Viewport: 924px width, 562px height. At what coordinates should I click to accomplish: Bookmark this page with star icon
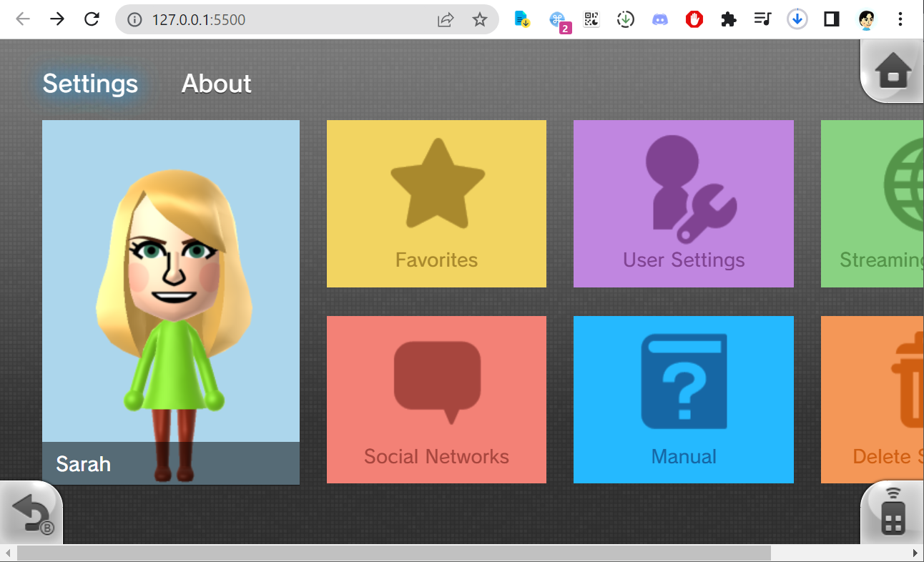[x=480, y=19]
